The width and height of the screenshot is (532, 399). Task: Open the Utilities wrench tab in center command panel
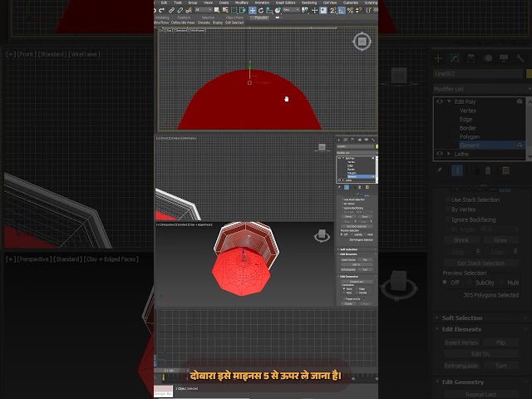373,140
